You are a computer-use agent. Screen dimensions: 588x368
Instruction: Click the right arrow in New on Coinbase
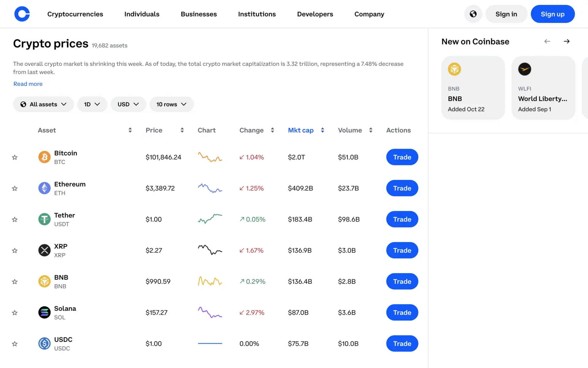click(567, 41)
